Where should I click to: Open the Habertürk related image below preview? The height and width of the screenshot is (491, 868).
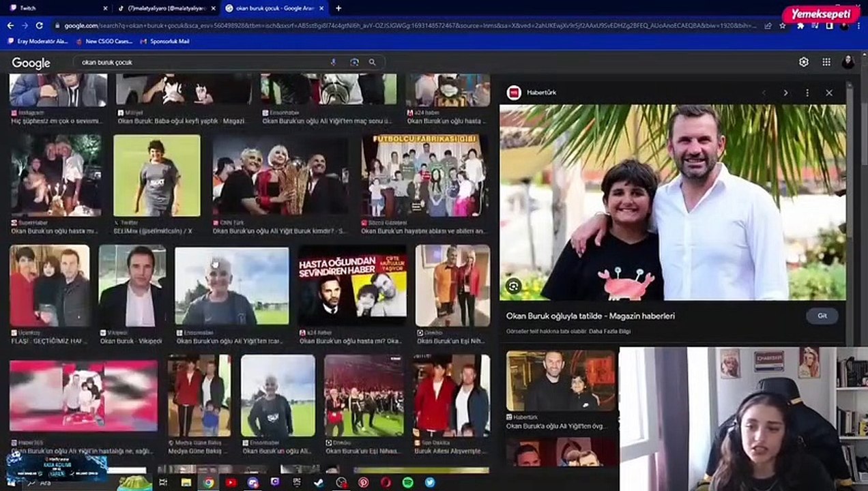click(x=561, y=381)
